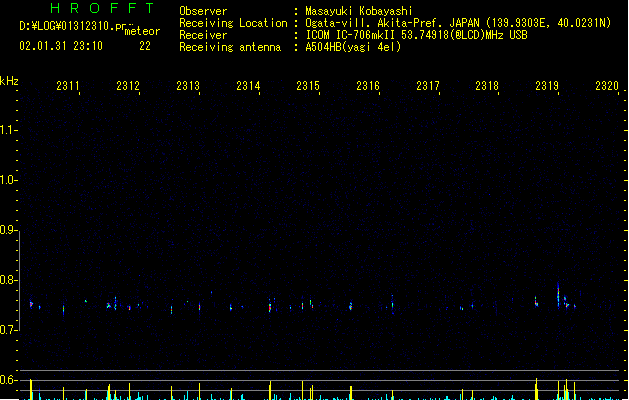Click the 2315 time axis marker
629x400 pixels.
[308, 86]
